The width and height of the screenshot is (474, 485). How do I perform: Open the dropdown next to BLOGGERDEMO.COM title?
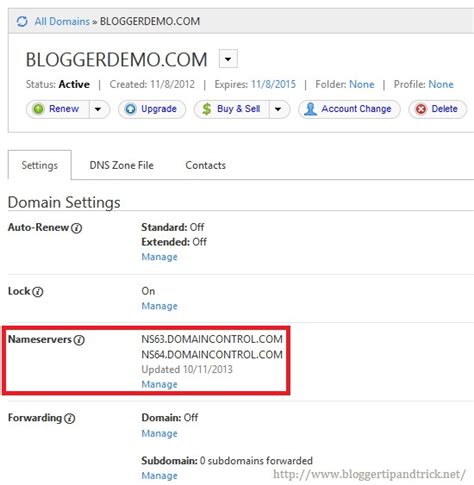tap(228, 59)
